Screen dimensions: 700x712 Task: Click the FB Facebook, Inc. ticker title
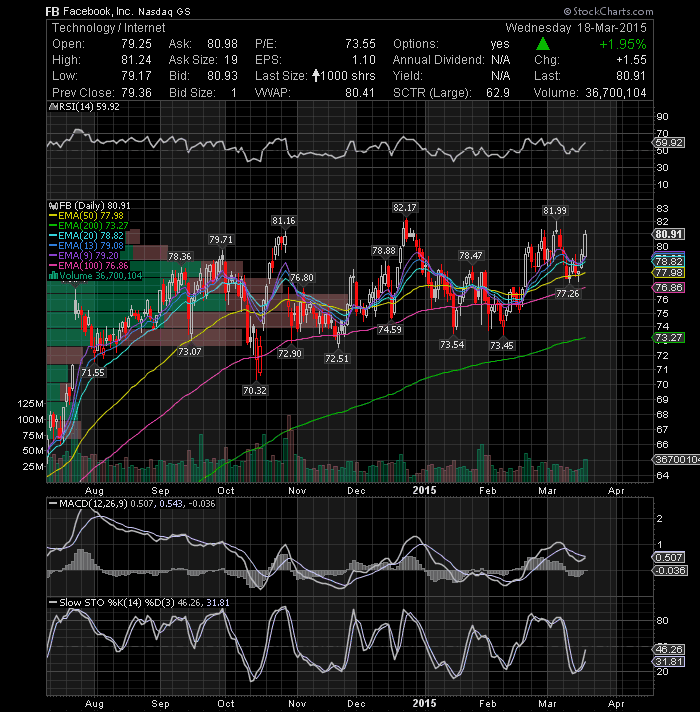coord(118,11)
